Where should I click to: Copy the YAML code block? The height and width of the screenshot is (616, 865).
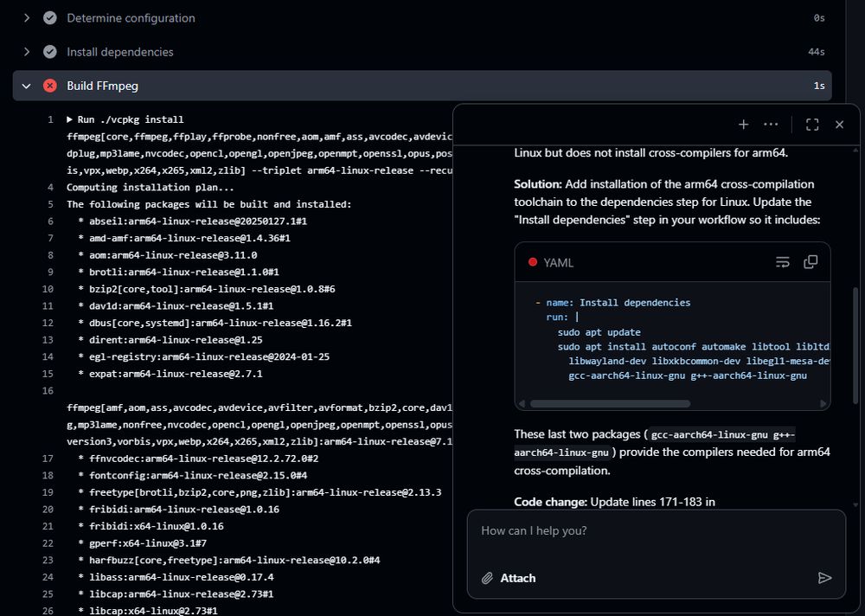811,262
